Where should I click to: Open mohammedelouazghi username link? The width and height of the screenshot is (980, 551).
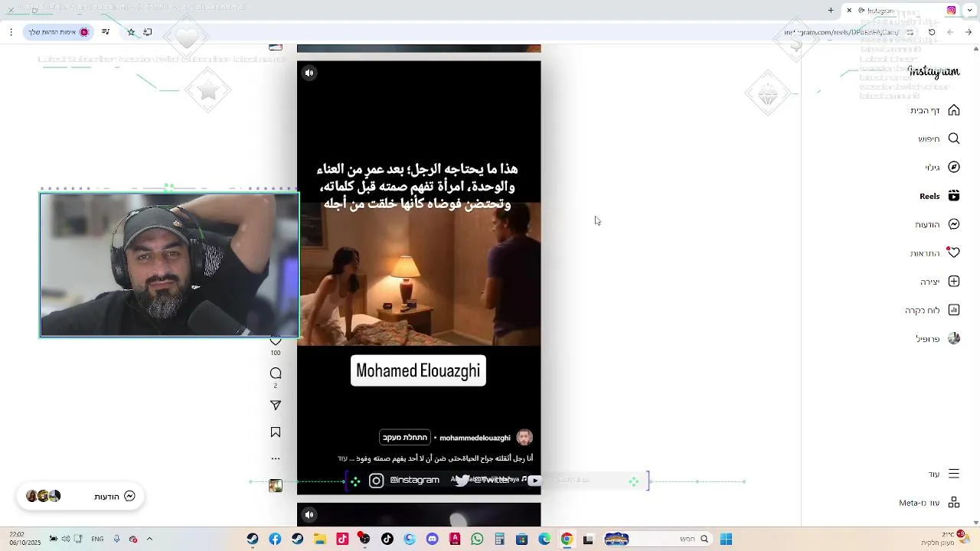[475, 438]
